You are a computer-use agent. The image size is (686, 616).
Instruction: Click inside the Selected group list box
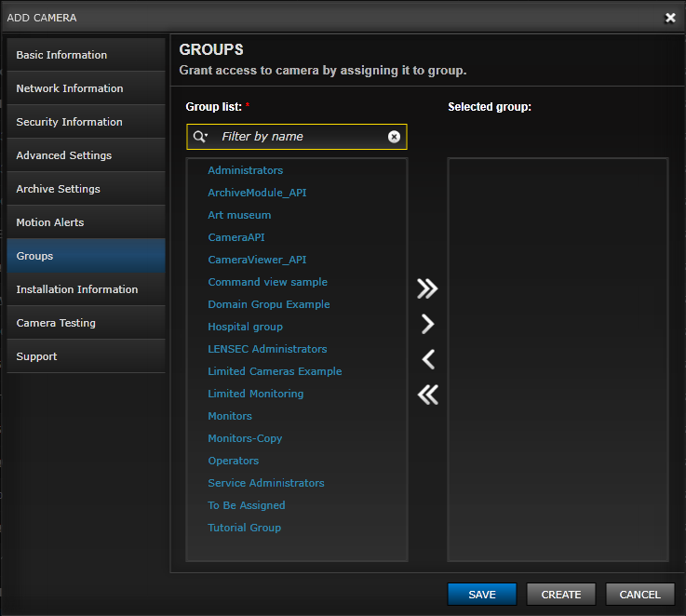558,359
